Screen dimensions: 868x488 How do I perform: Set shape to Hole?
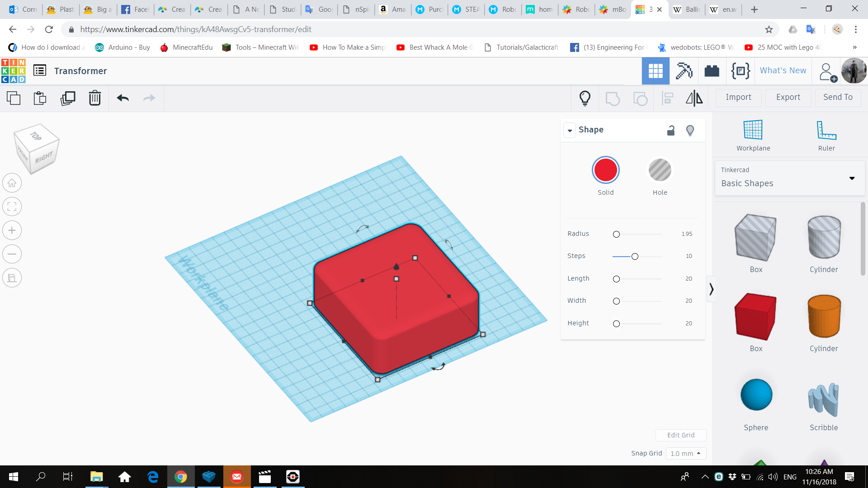660,170
